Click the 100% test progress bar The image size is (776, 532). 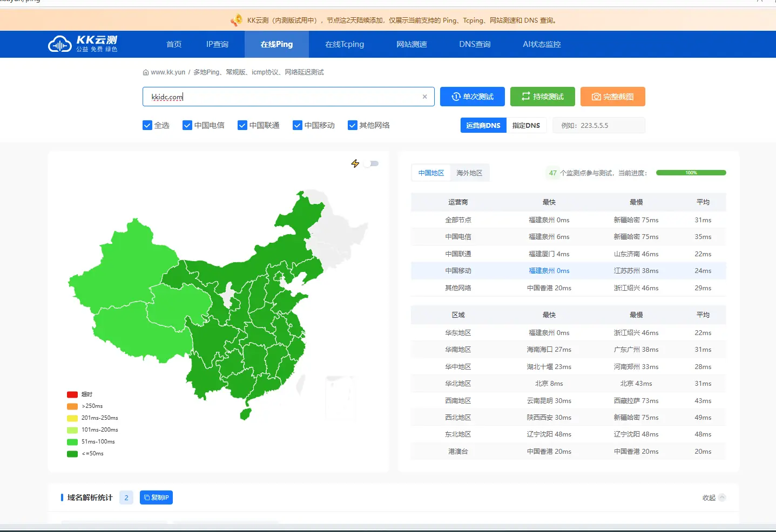pos(691,173)
